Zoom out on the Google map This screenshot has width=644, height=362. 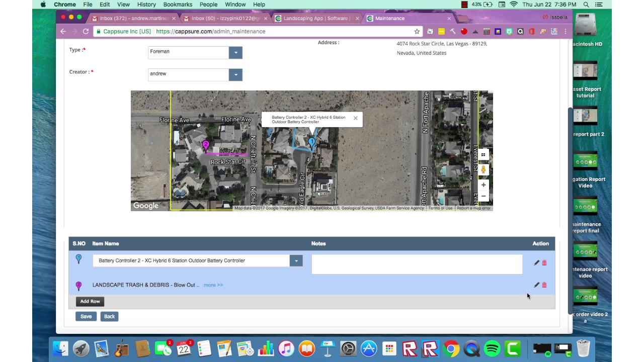(484, 196)
